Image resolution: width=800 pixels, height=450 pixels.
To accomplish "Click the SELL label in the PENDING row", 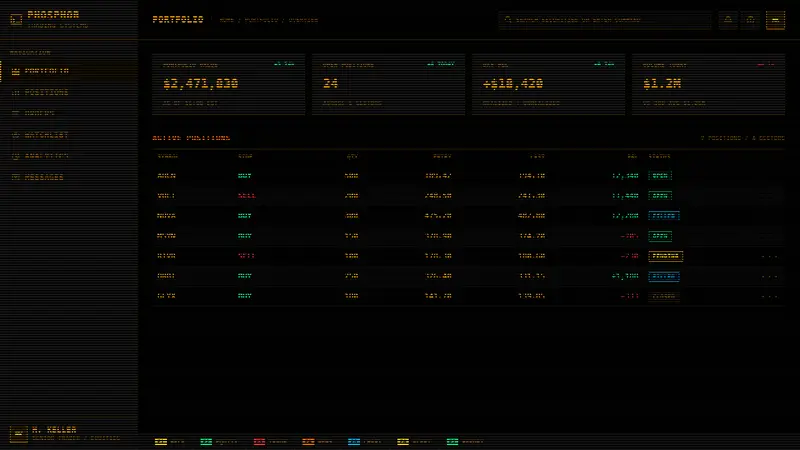I will click(246, 256).
